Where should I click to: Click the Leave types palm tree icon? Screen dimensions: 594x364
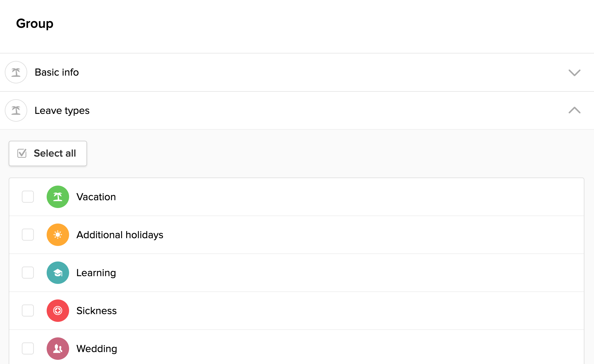coord(16,110)
